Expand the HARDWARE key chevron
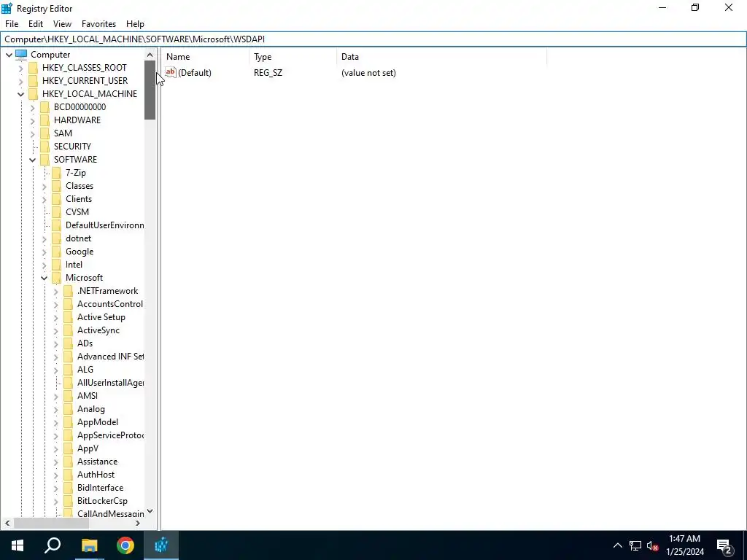This screenshot has height=560, width=747. 32,120
